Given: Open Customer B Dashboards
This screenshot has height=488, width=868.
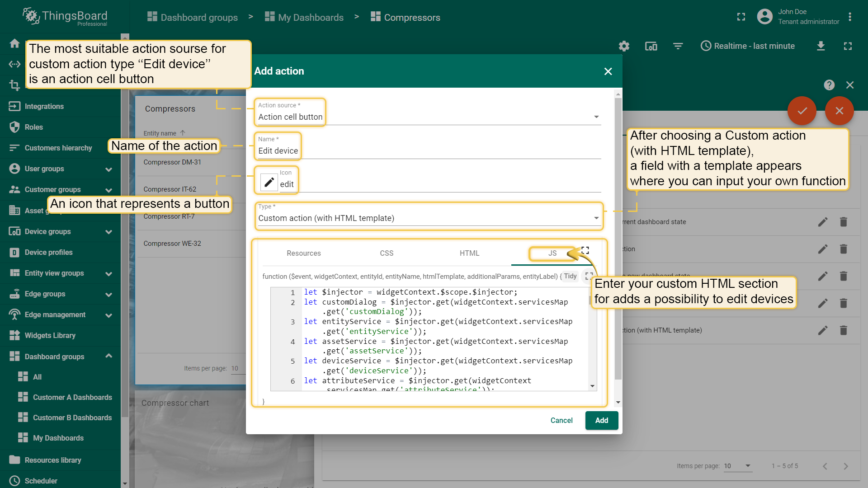Looking at the screenshot, I should click(60, 418).
